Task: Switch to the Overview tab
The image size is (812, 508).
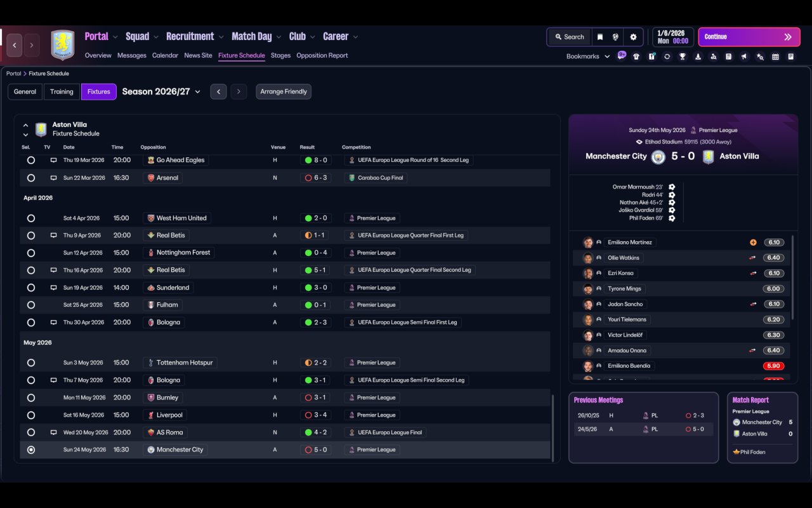Action: coord(98,56)
